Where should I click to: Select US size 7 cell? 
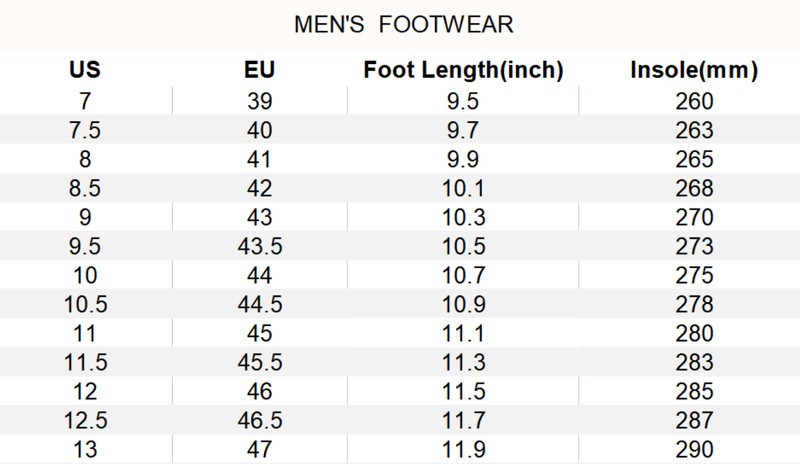pyautogui.click(x=85, y=101)
